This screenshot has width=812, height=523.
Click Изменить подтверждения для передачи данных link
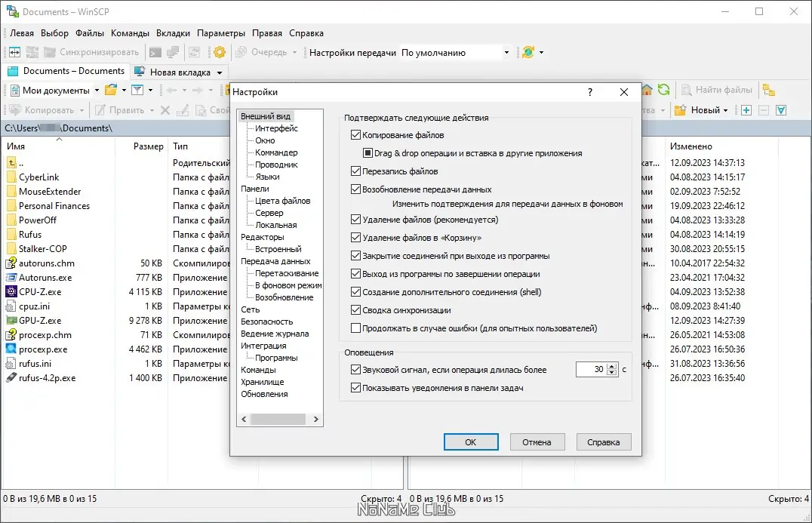pos(507,204)
